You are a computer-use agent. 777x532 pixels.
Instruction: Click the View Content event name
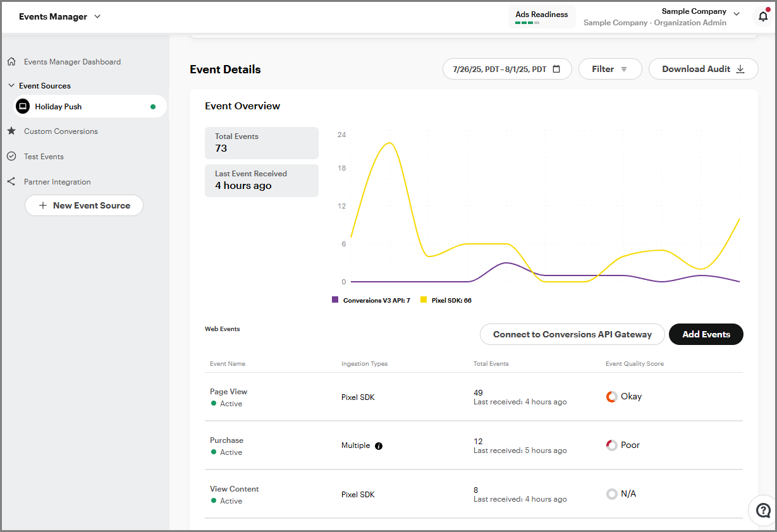click(234, 489)
